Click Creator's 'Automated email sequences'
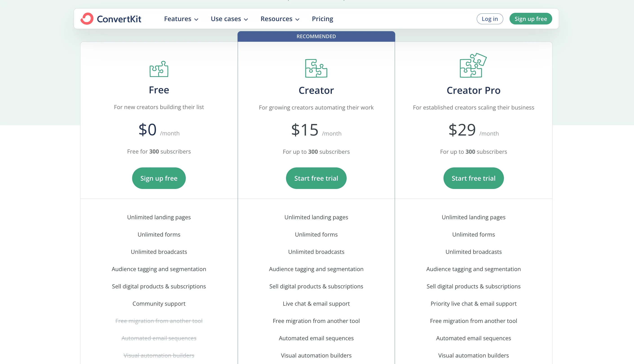The width and height of the screenshot is (634, 364). [x=316, y=338]
